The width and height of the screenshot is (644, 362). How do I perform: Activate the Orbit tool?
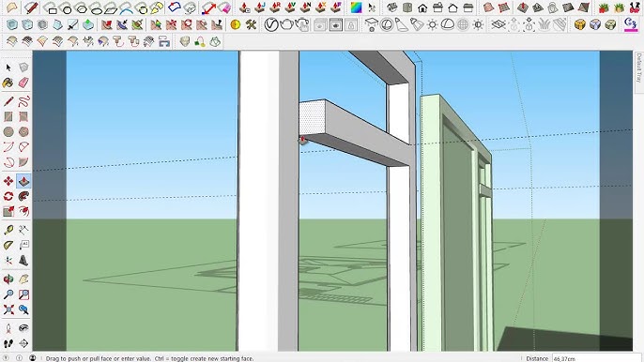tap(8, 279)
